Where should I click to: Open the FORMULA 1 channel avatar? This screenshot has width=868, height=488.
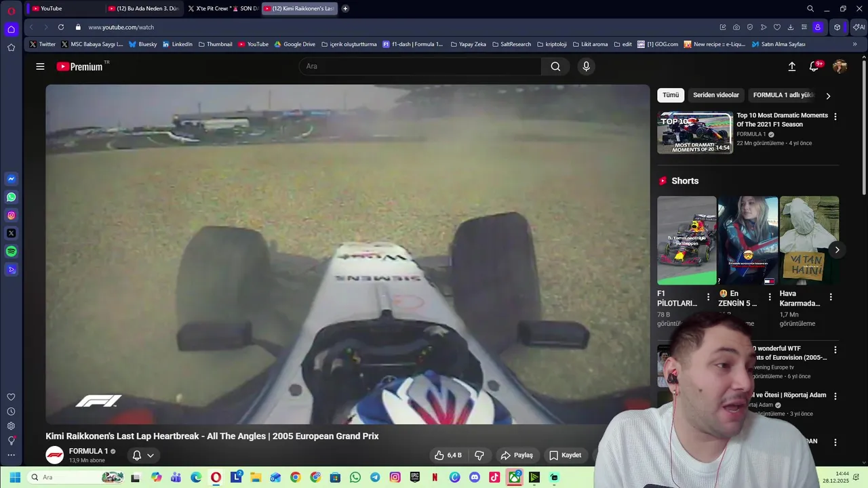(x=54, y=455)
